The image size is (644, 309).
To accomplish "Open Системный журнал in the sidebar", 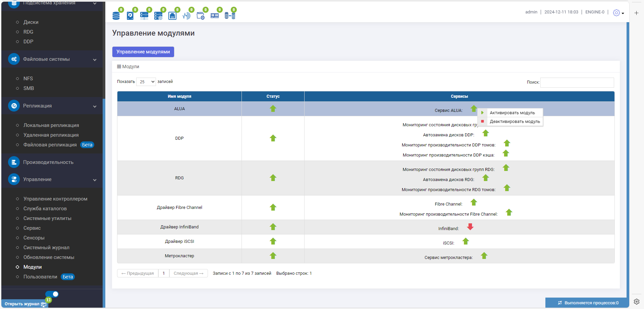I will 46,248.
